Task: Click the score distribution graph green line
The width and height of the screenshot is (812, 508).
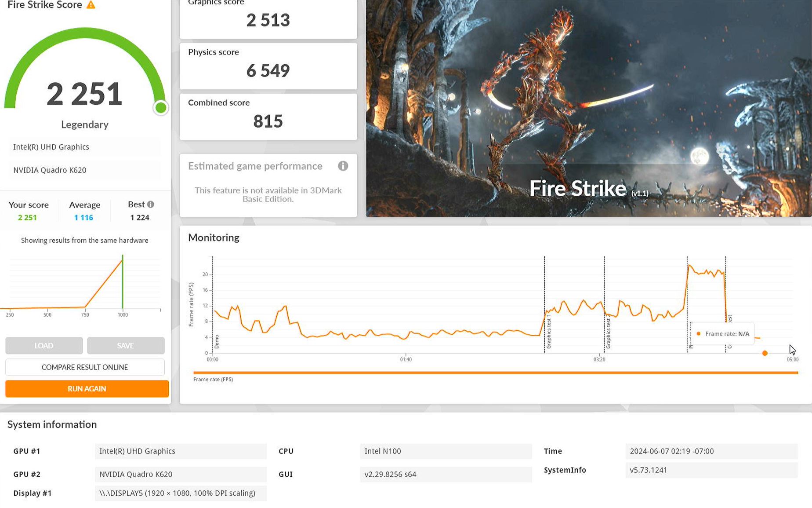Action: pos(123,281)
